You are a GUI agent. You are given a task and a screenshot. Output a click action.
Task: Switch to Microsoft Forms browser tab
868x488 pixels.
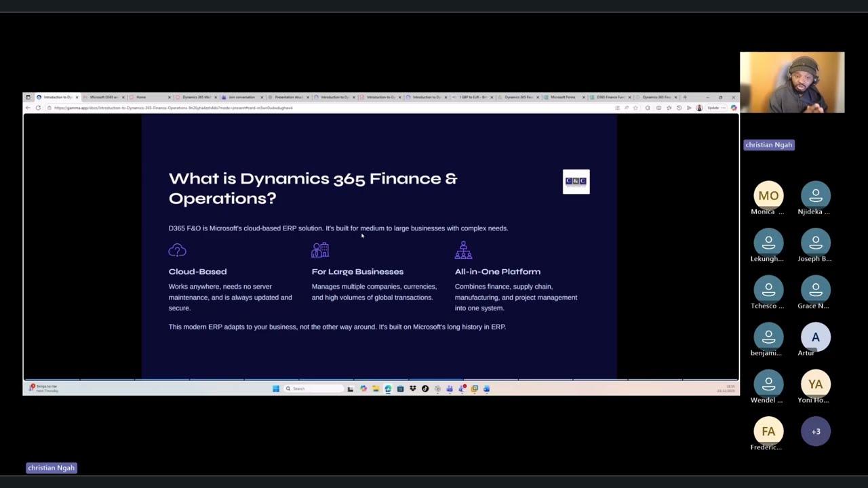click(563, 97)
